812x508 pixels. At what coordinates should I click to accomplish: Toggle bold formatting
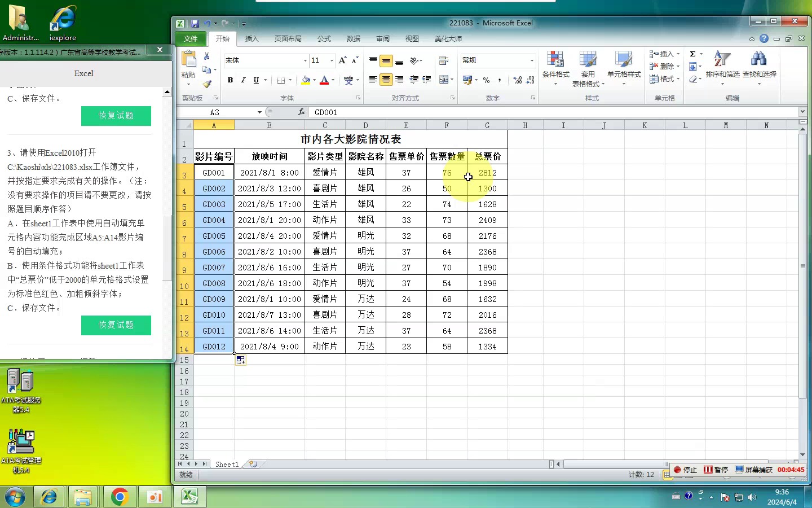(230, 80)
